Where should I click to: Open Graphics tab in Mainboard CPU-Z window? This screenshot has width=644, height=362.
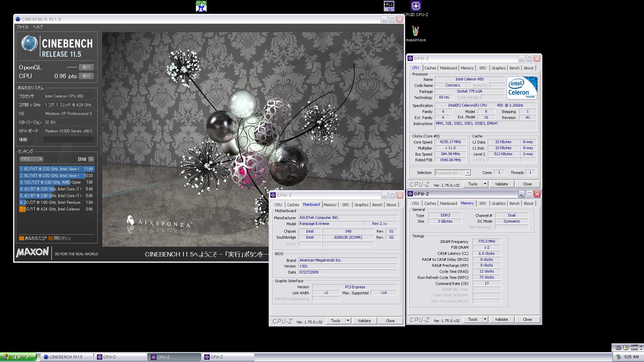pos(361,205)
